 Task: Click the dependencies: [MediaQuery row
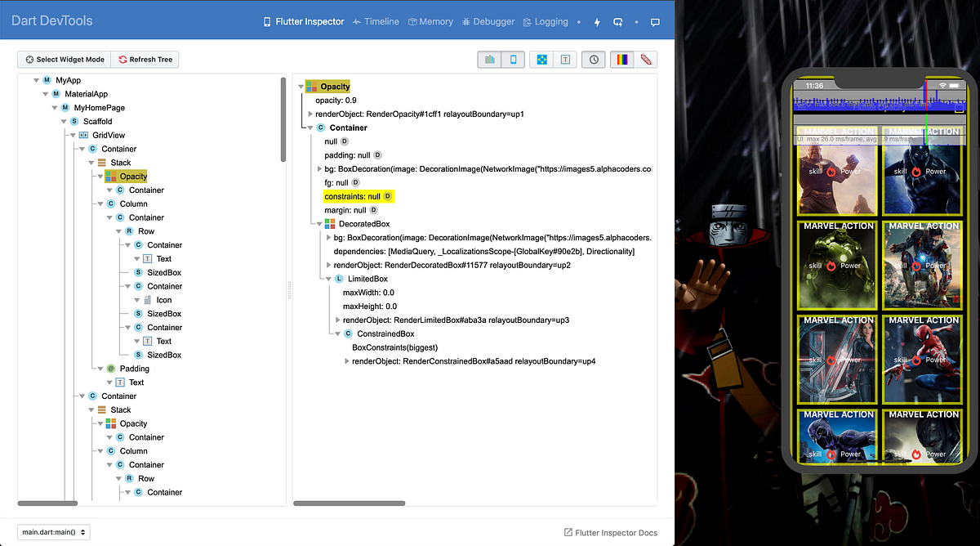(484, 251)
